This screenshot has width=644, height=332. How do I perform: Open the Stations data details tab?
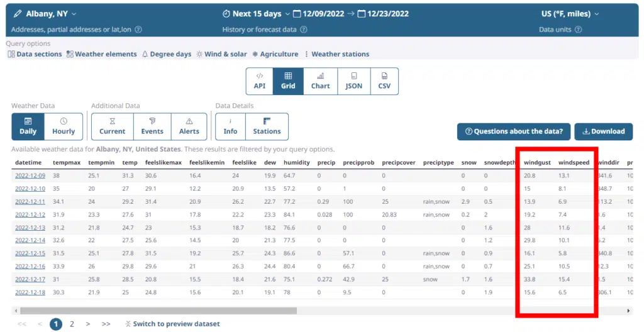[x=267, y=126]
